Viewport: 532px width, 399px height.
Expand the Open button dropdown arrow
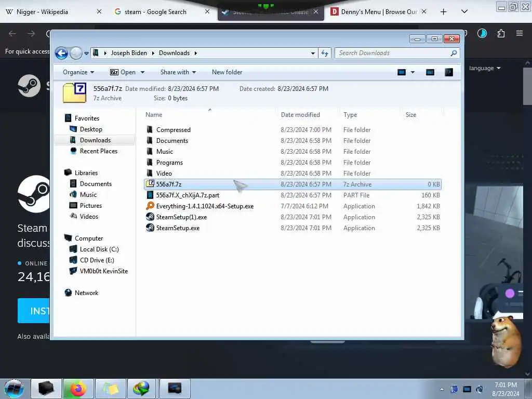click(x=142, y=72)
